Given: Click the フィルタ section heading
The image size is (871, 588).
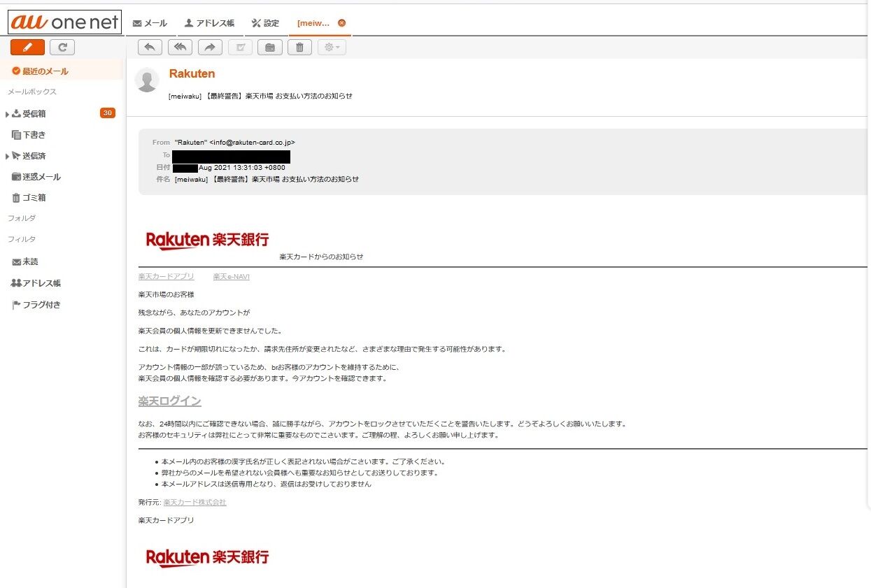Looking at the screenshot, I should point(22,239).
